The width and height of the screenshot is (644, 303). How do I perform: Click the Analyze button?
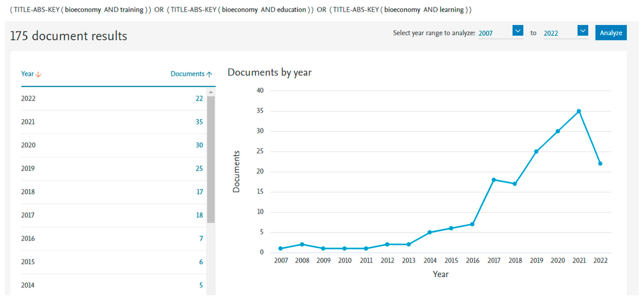(x=610, y=33)
